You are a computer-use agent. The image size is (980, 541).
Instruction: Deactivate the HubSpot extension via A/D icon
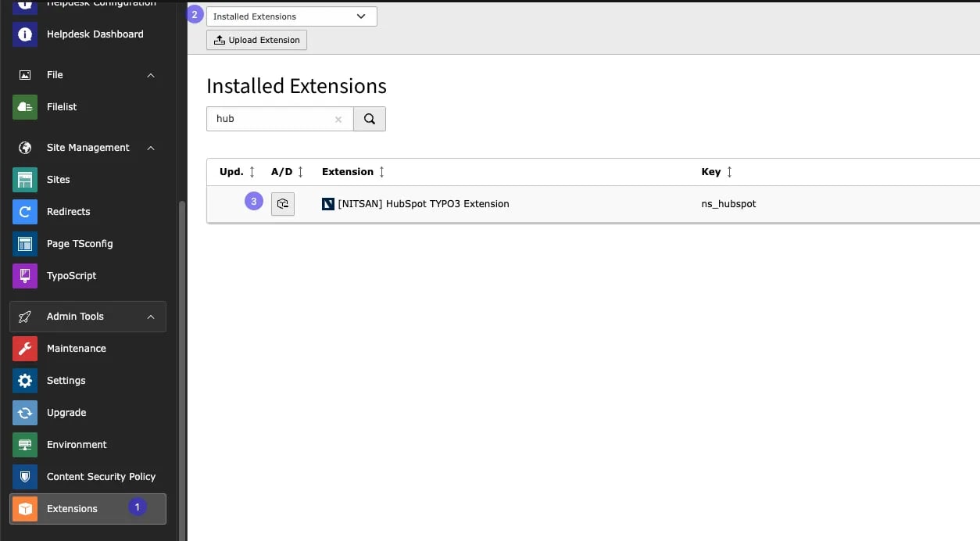tap(283, 204)
